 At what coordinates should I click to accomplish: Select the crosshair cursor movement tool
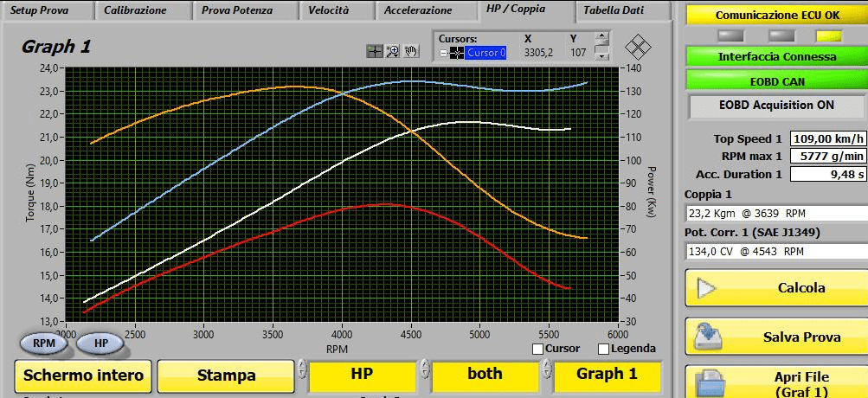(375, 51)
